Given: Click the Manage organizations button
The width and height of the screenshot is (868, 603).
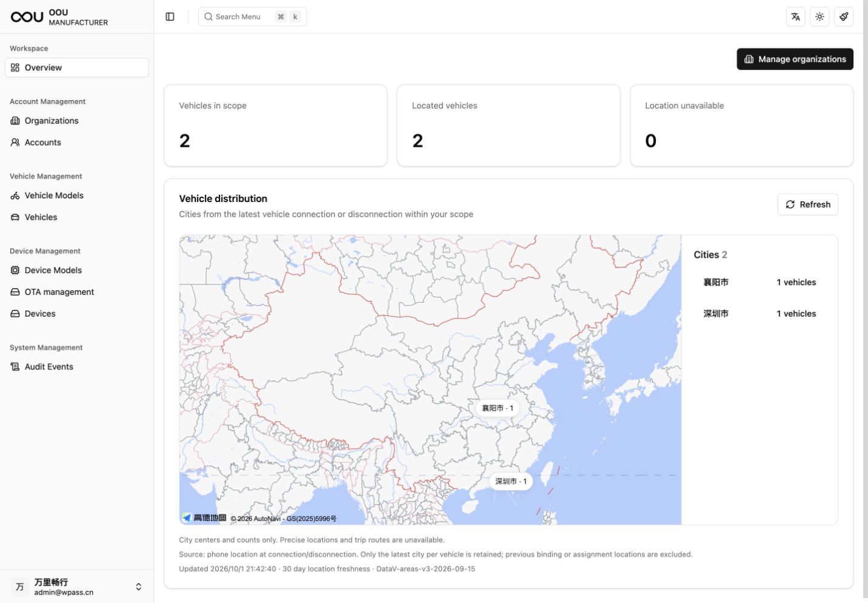Looking at the screenshot, I should pos(795,59).
